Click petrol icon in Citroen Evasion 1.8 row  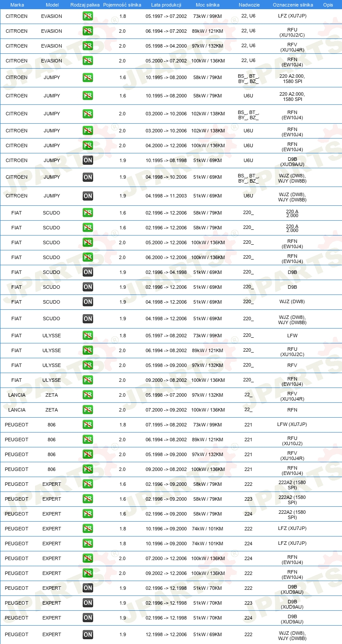coord(88,16)
